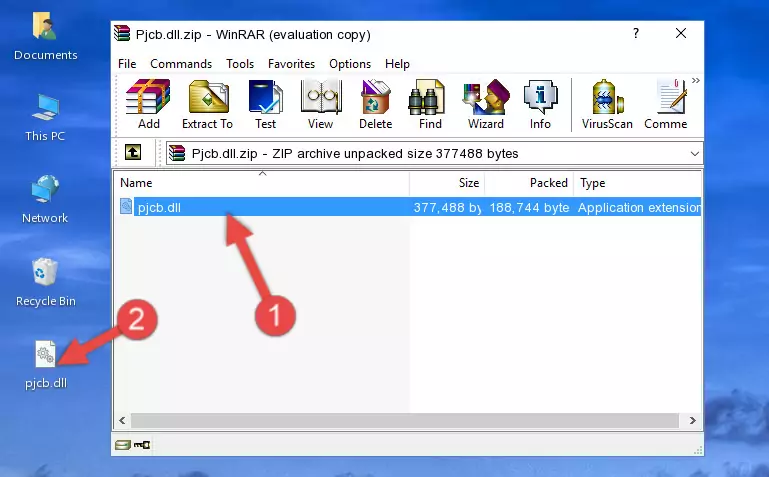Click the Comment toolbar icon
This screenshot has height=477, width=769.
[666, 104]
